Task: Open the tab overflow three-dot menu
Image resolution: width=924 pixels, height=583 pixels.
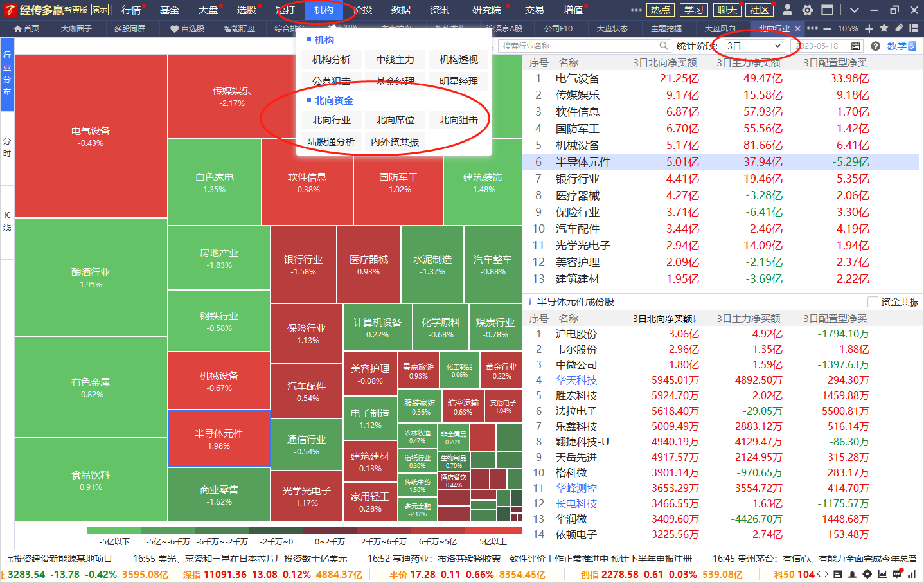Action: [x=812, y=28]
